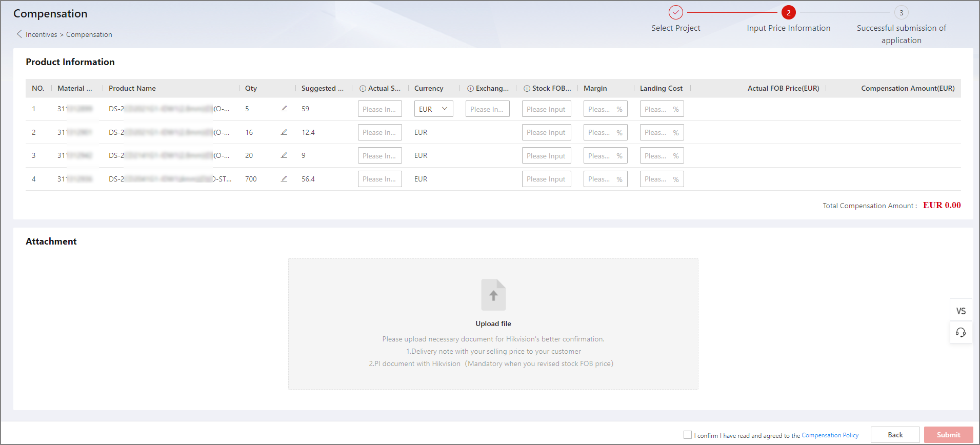This screenshot has height=445, width=980.
Task: Click the upload file arrow icon
Action: pos(493,295)
